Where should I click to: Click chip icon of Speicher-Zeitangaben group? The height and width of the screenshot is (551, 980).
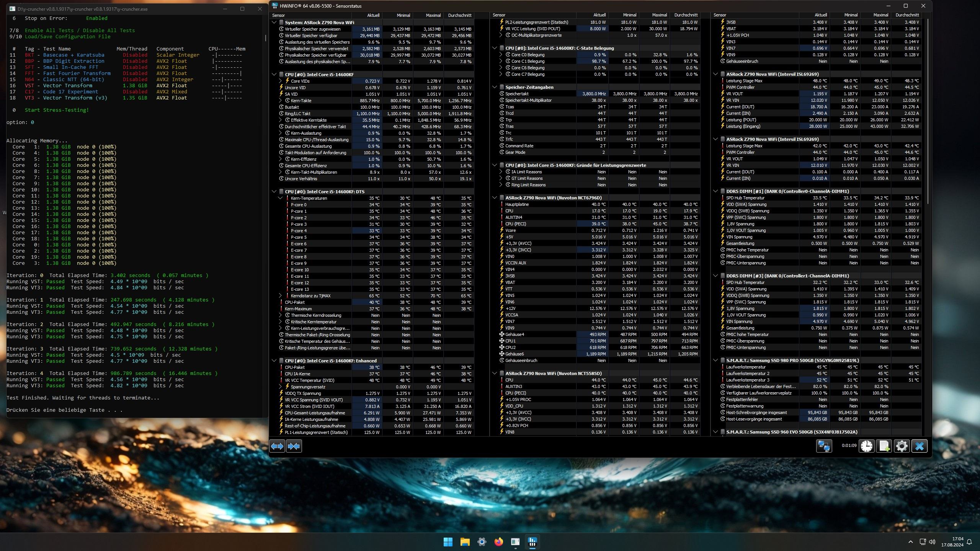coord(501,87)
